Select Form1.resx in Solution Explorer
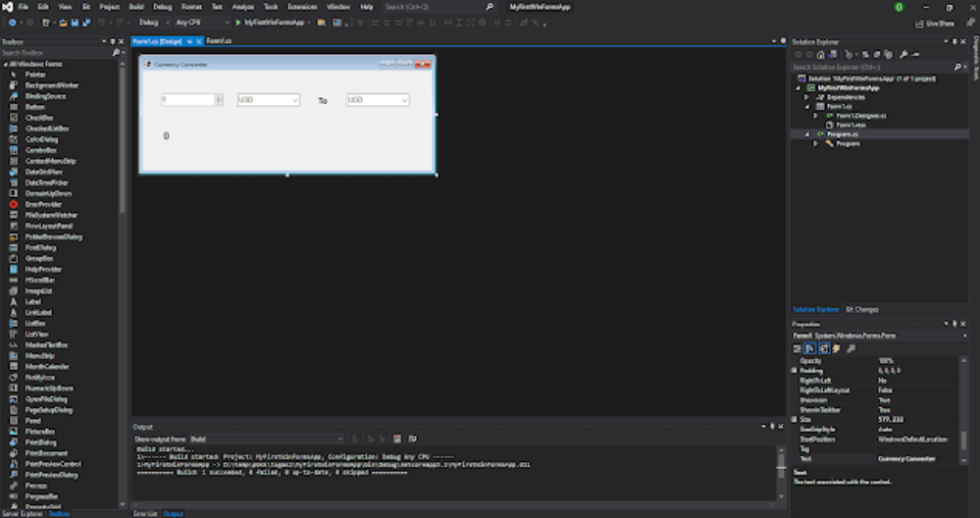Screen dimensions: 980x518 click(x=851, y=125)
